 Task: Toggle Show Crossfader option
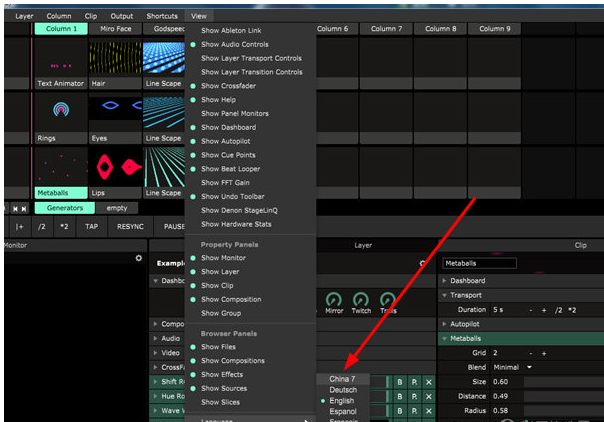(x=228, y=86)
